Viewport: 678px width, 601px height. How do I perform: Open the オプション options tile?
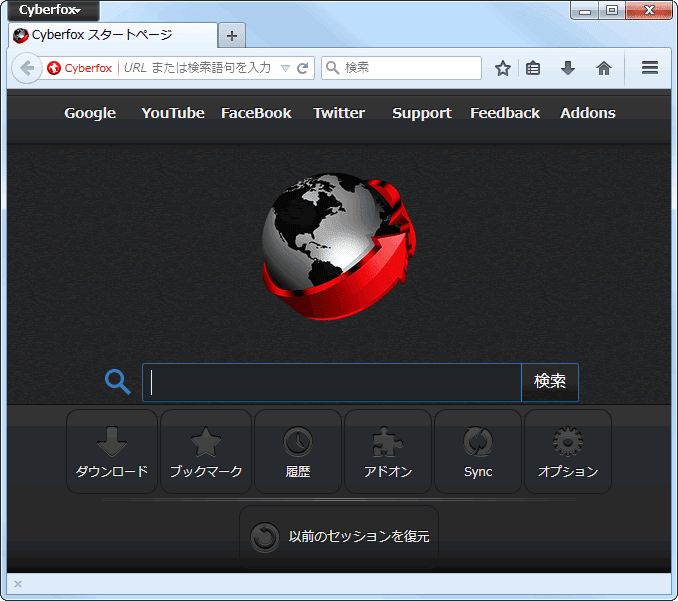click(x=568, y=452)
